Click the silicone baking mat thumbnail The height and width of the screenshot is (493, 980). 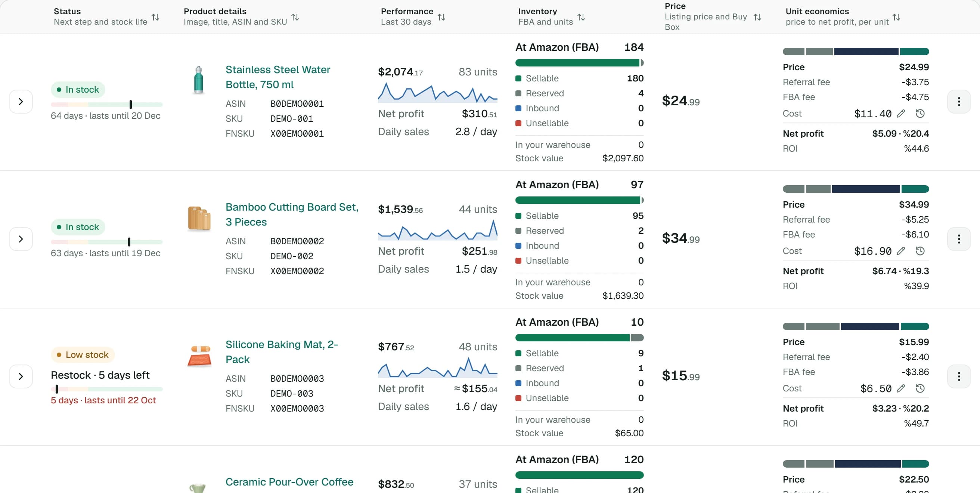pos(199,356)
